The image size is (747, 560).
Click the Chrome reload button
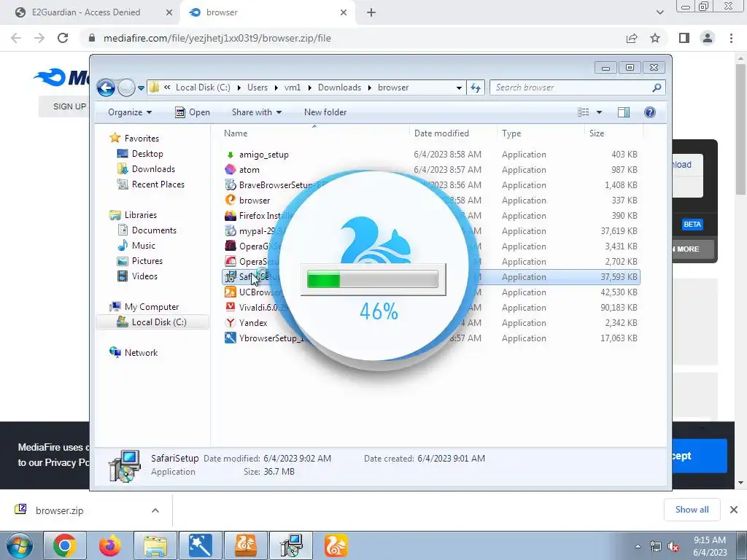(x=63, y=38)
